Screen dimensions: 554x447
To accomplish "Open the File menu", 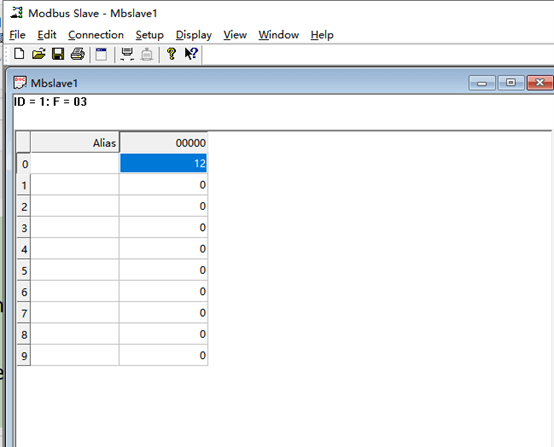I will [17, 35].
